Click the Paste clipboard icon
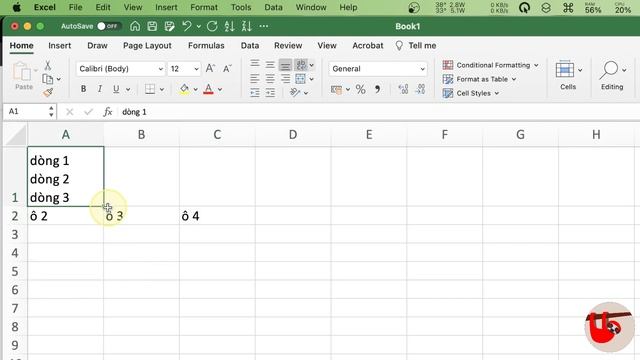The image size is (640, 360). coord(22,71)
